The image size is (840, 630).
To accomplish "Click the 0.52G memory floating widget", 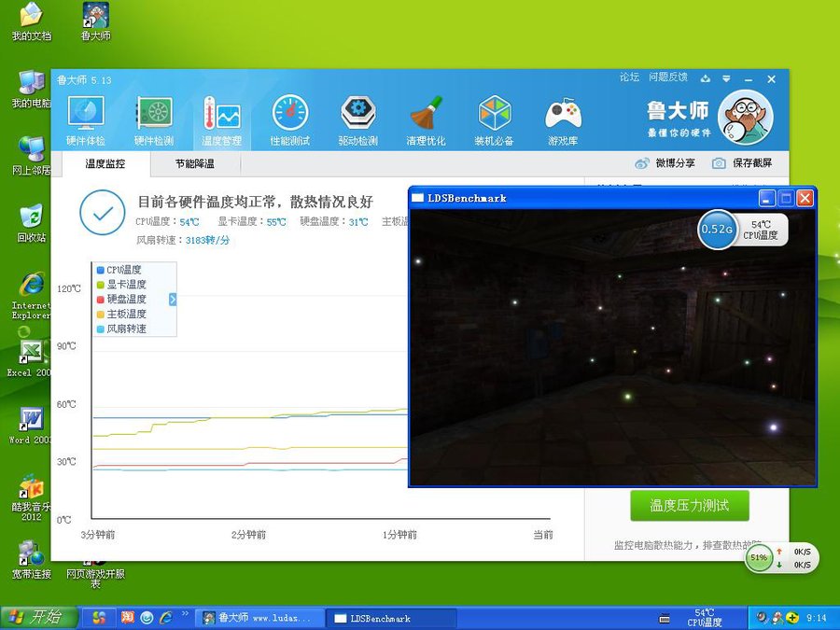I will tap(717, 230).
